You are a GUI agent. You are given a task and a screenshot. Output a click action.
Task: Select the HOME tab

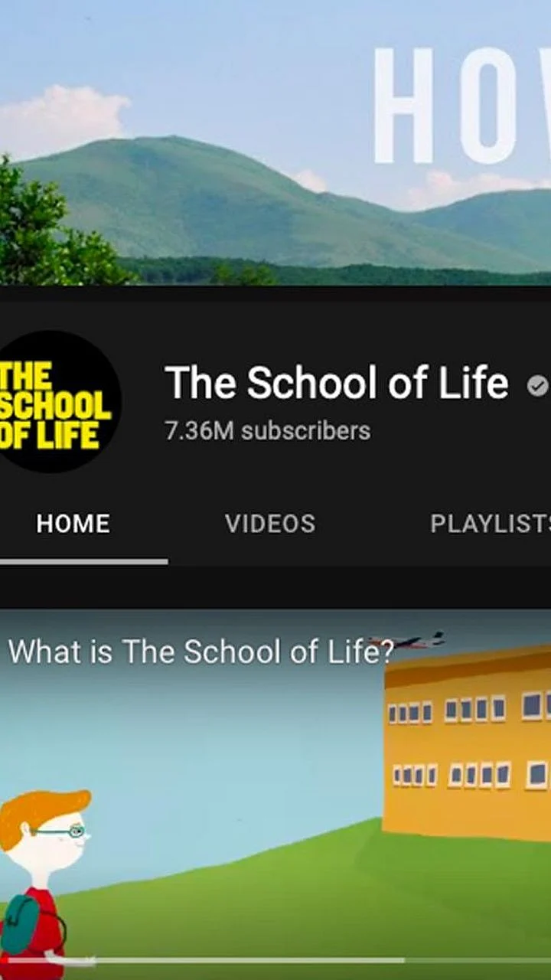click(x=73, y=524)
